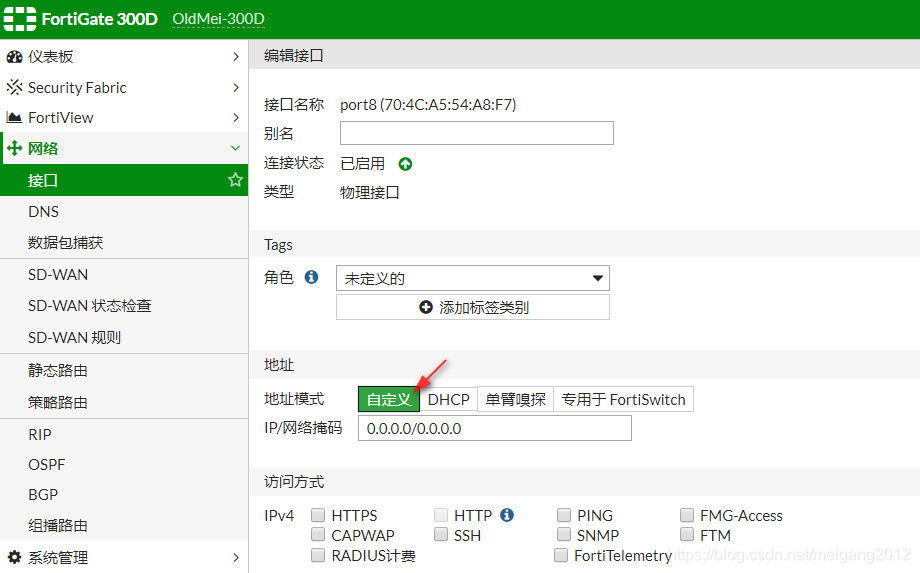Screen dimensions: 920x573
Task: Click the 已启用 status text
Action: (363, 163)
